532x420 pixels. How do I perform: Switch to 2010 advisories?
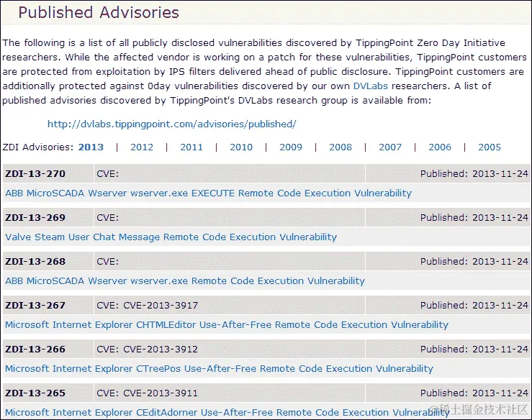tap(241, 147)
